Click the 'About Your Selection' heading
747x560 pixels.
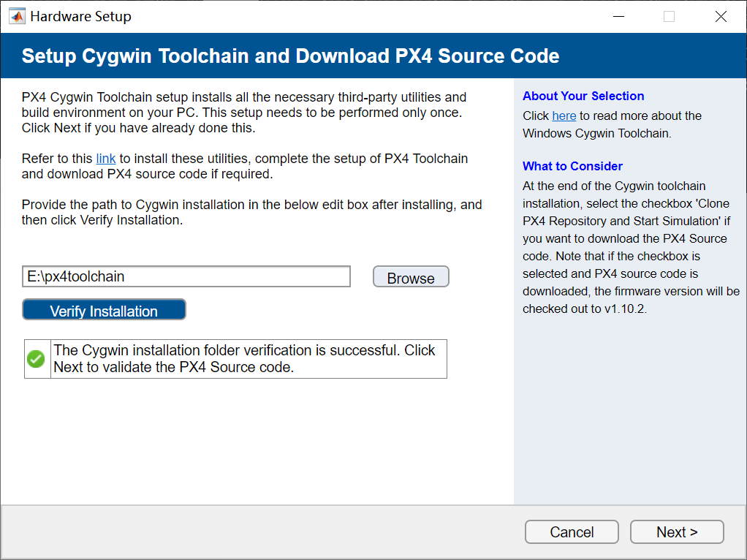pyautogui.click(x=583, y=96)
